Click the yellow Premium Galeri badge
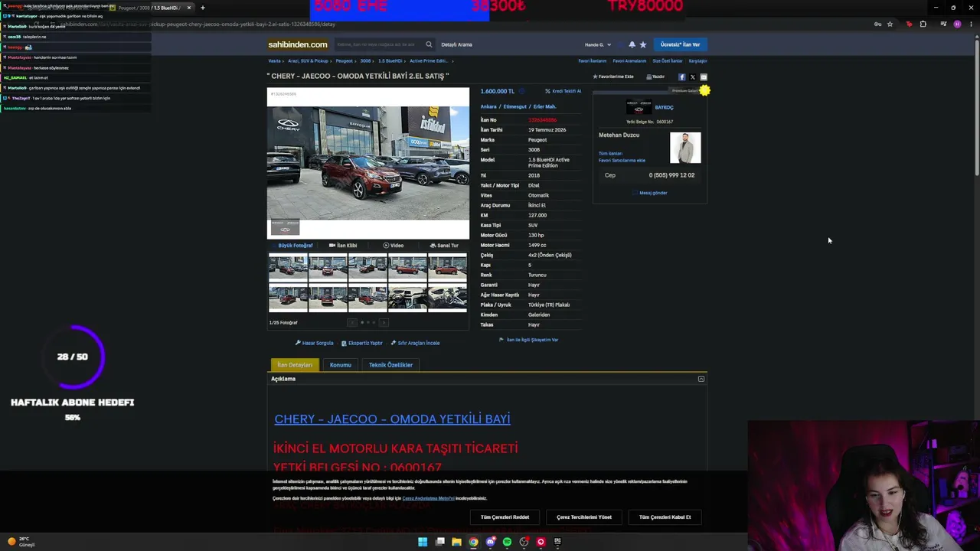 pyautogui.click(x=704, y=91)
